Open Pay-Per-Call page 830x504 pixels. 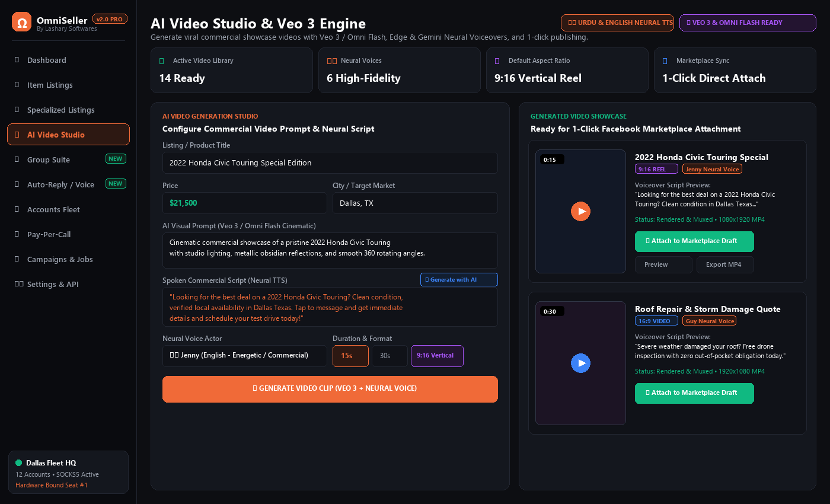tap(68, 234)
